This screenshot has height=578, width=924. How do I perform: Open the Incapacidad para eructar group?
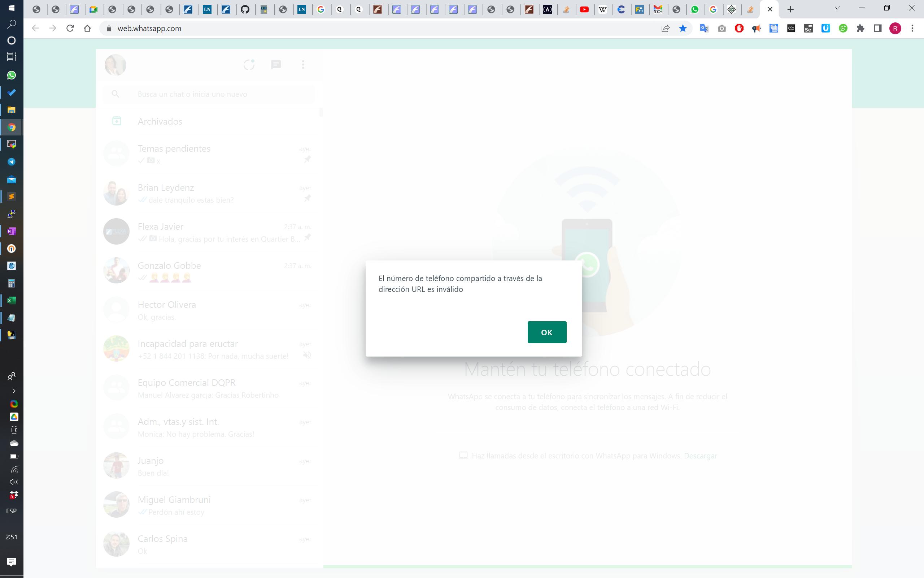point(209,349)
